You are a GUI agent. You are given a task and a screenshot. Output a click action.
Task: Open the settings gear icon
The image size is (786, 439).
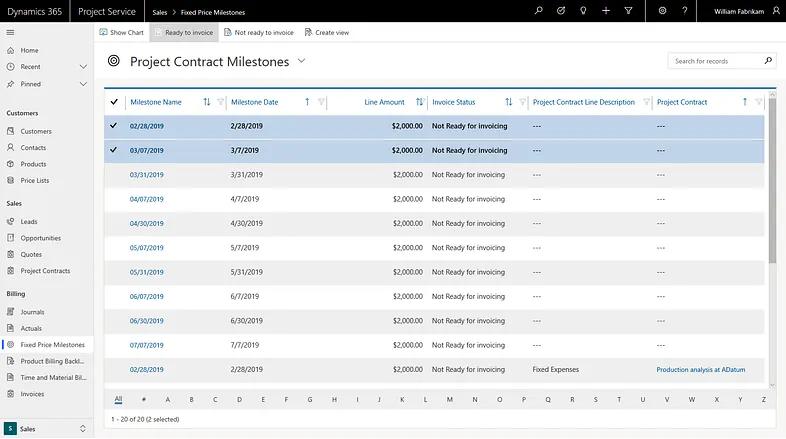click(x=663, y=11)
